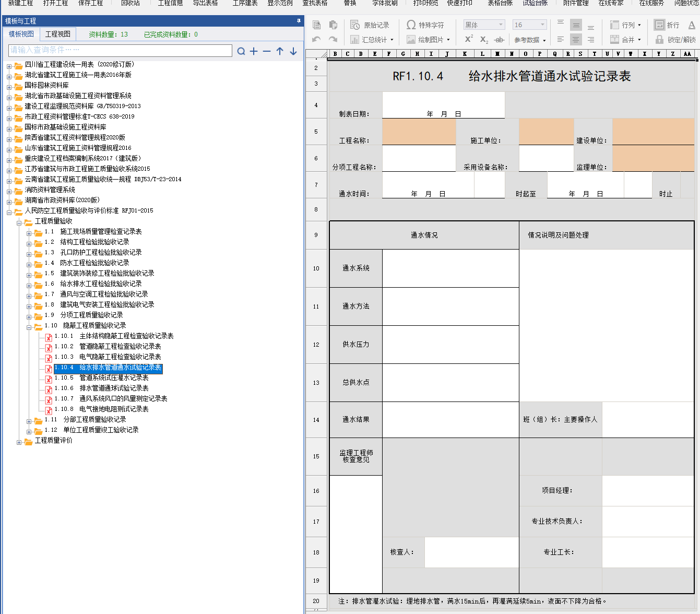Open the 参考数据 reference data dropdown
The image size is (700, 614).
(530, 40)
